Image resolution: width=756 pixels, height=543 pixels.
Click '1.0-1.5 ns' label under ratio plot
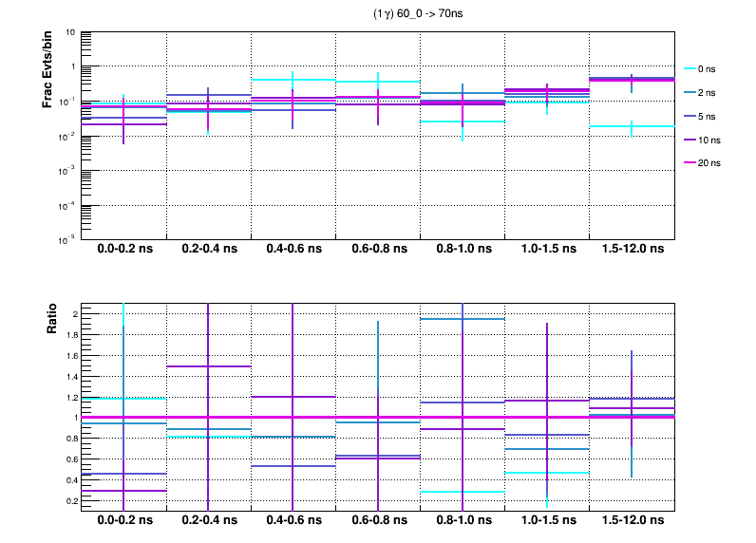pos(547,521)
